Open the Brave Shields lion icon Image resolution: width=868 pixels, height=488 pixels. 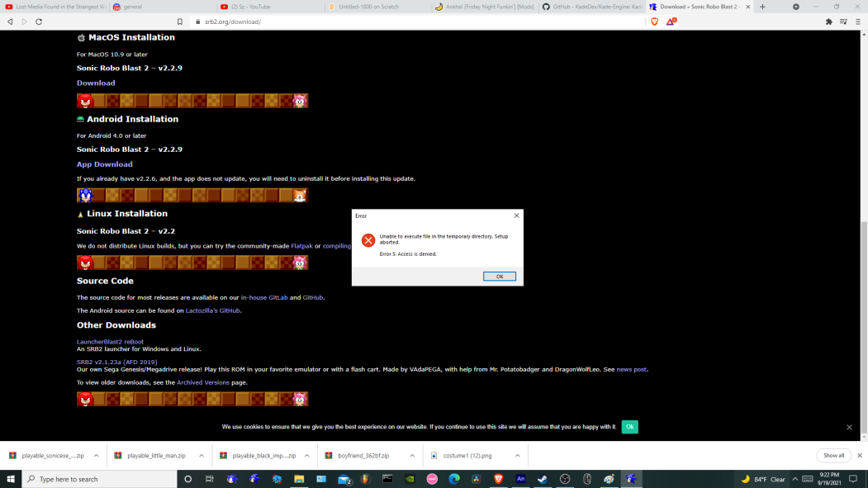(x=655, y=21)
